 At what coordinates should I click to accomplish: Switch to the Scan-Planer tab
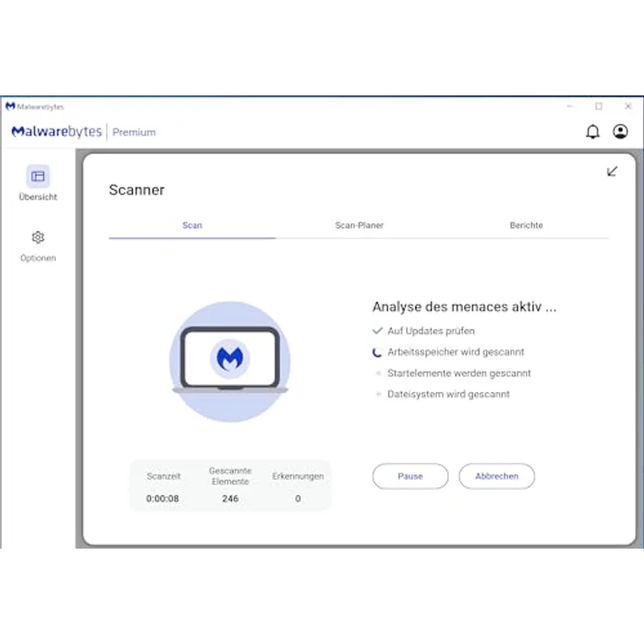point(360,225)
